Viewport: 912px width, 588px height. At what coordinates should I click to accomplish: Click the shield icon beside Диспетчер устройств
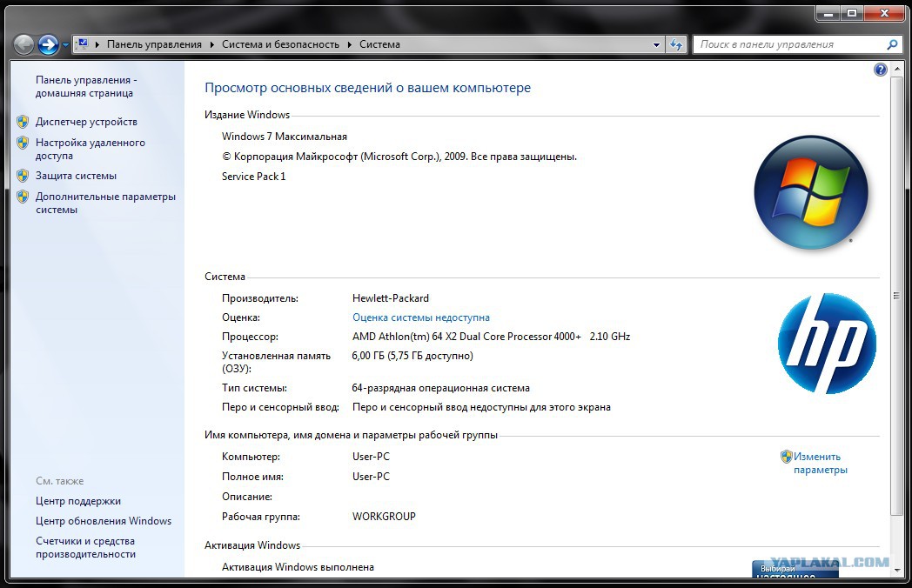tap(23, 122)
